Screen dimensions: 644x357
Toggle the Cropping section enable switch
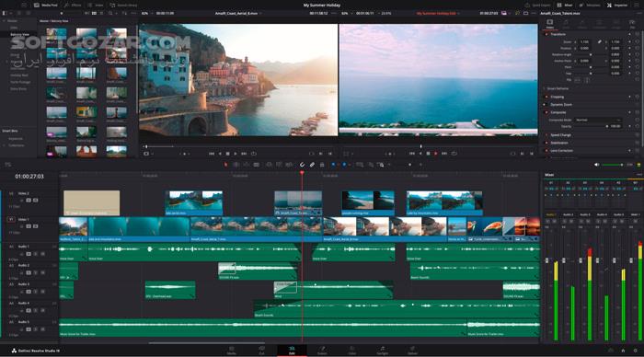pyautogui.click(x=546, y=97)
